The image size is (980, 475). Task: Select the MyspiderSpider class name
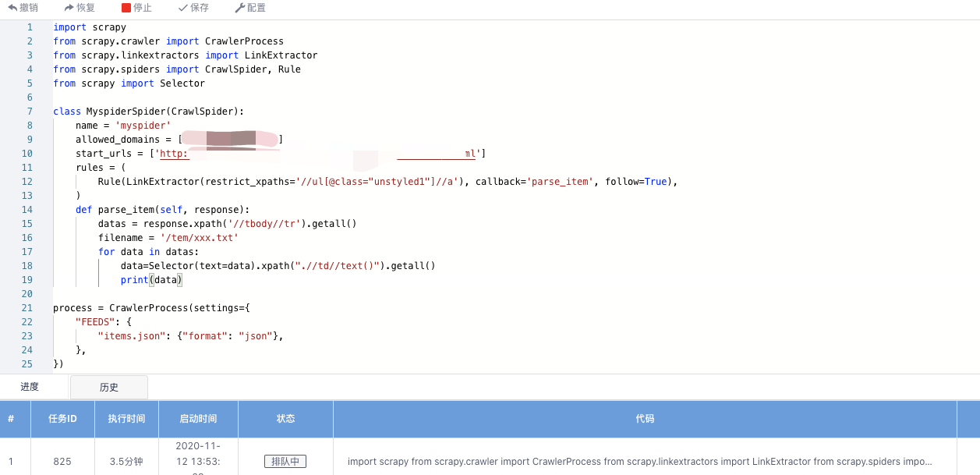[x=126, y=111]
